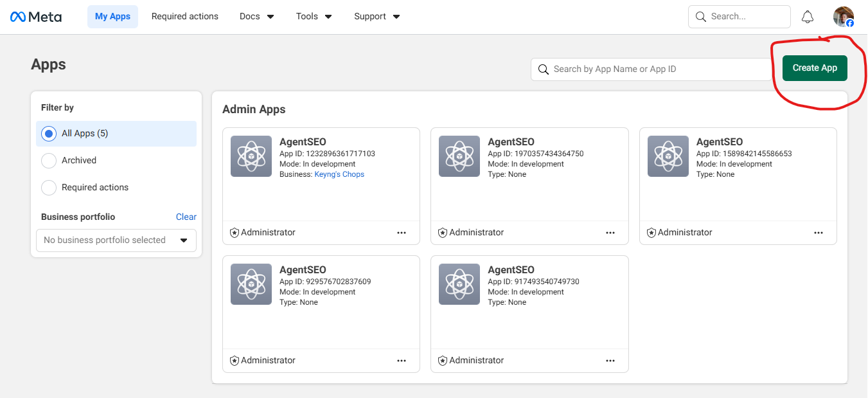Click app icon for app ID 1970357434364750
The height and width of the screenshot is (398, 868).
click(459, 156)
